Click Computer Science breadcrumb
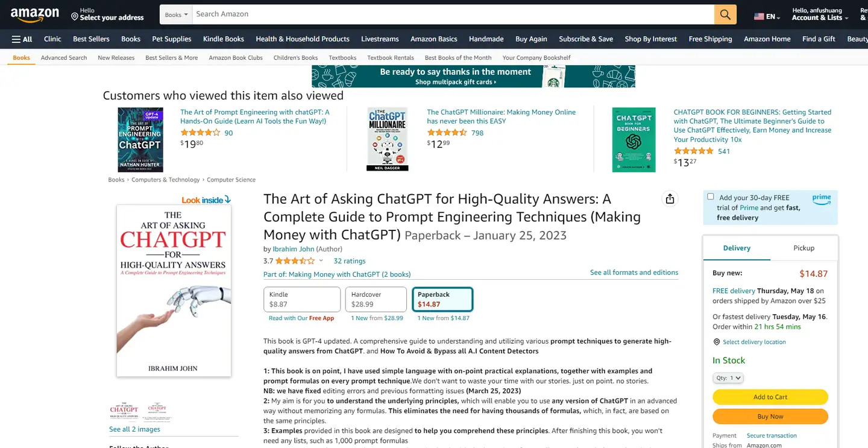This screenshot has height=448, width=868. (231, 180)
